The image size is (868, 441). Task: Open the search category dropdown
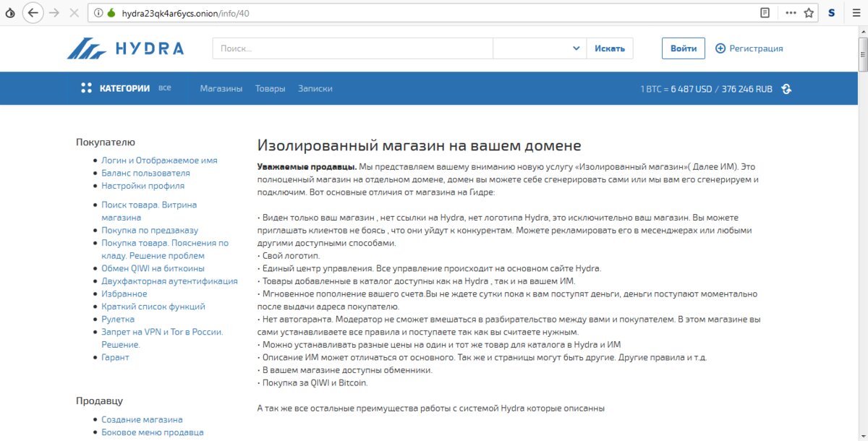pos(540,48)
